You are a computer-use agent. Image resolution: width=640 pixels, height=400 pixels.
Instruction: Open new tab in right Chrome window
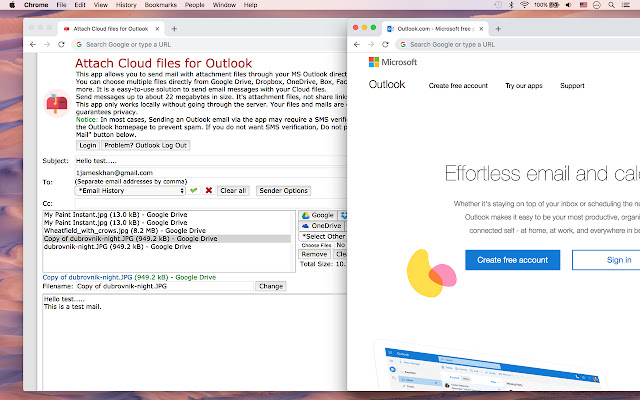[x=498, y=29]
